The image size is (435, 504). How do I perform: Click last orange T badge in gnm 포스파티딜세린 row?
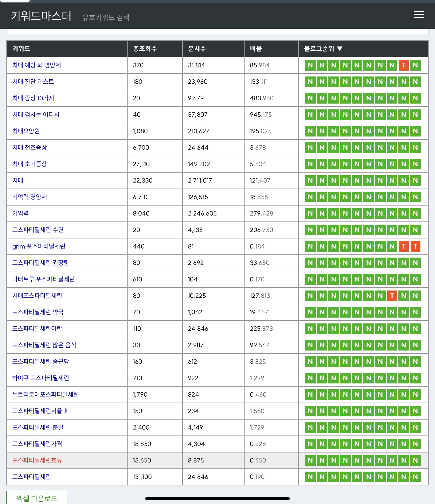pyautogui.click(x=415, y=246)
